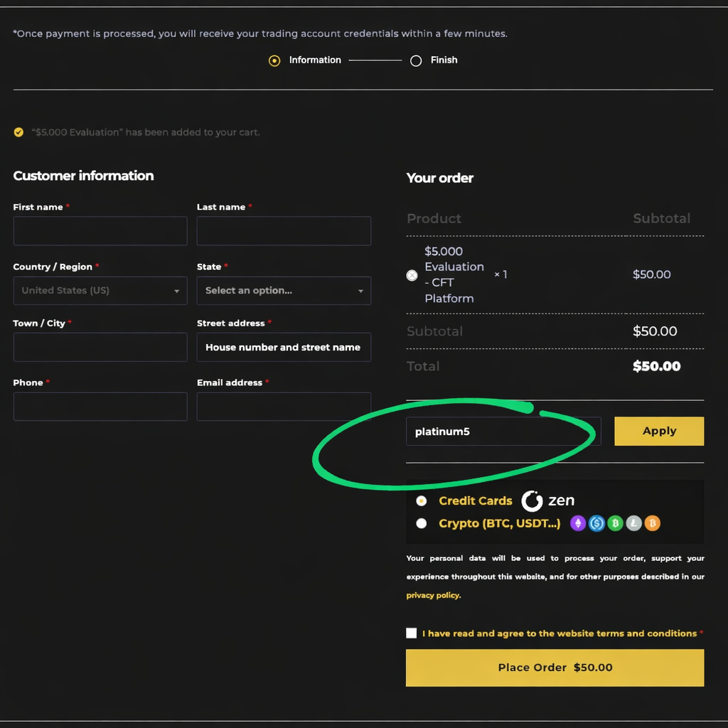Open the Country / Region dropdown

pyautogui.click(x=100, y=291)
